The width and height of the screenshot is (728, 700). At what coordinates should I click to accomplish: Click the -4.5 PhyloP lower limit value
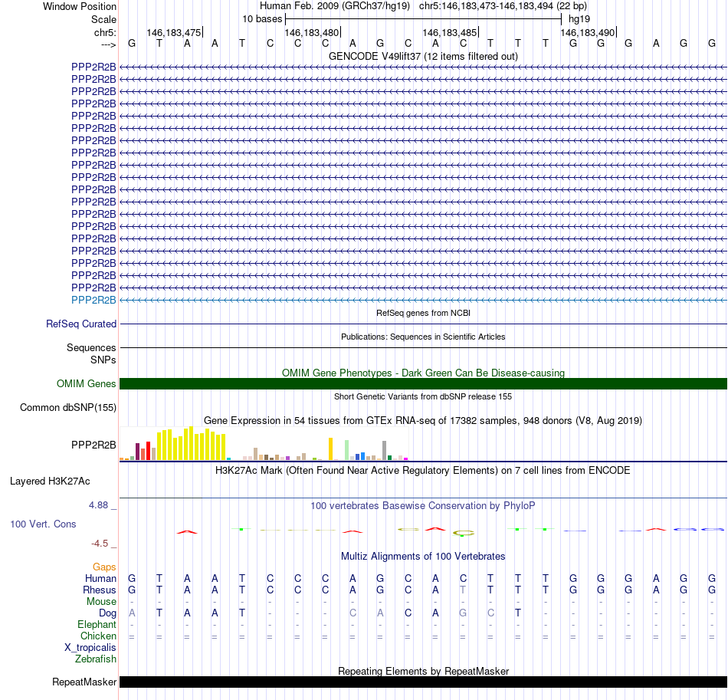(x=100, y=544)
